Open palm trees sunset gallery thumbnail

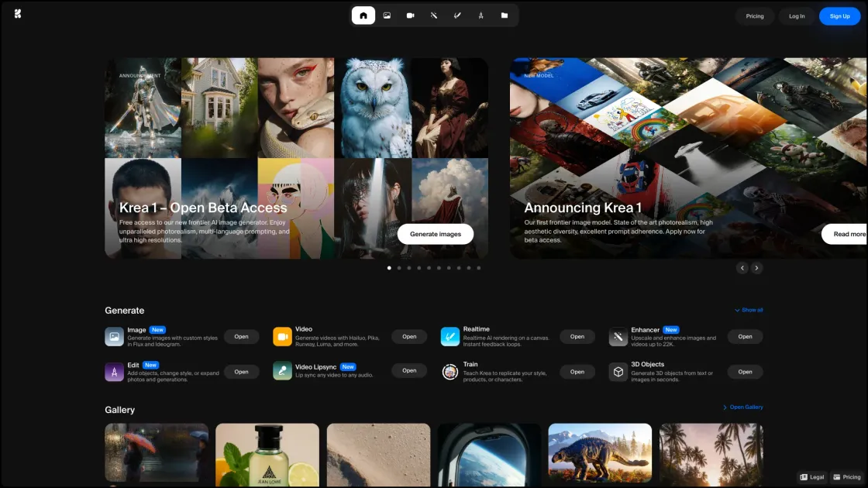click(711, 455)
